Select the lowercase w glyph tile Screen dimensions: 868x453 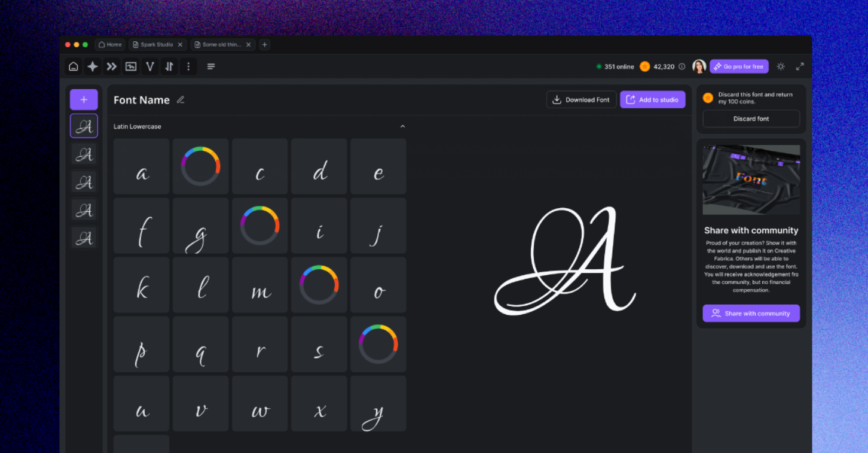[x=260, y=403]
